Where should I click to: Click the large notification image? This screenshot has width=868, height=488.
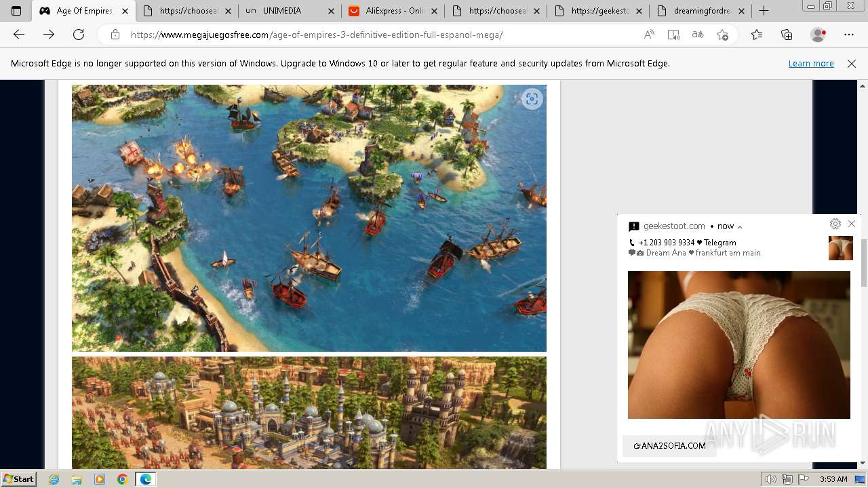click(x=739, y=345)
